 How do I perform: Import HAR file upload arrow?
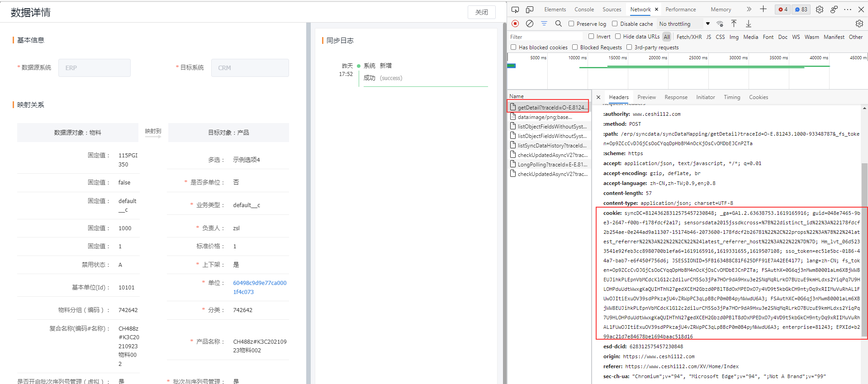click(x=734, y=24)
